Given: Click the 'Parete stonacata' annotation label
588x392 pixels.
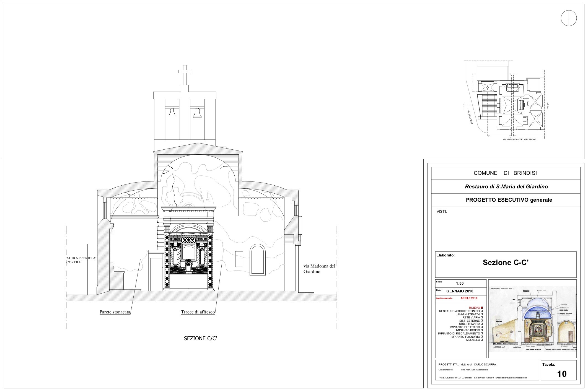Looking at the screenshot, I should pos(115,312).
